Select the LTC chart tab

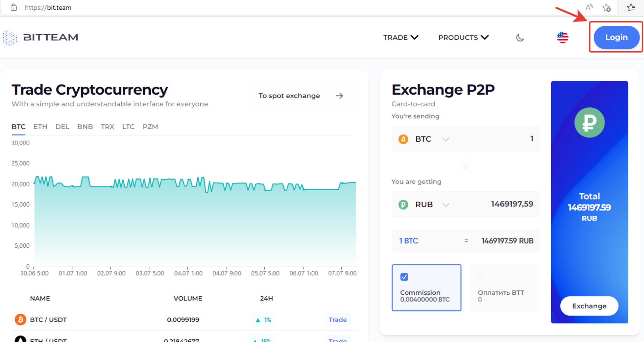pyautogui.click(x=128, y=127)
